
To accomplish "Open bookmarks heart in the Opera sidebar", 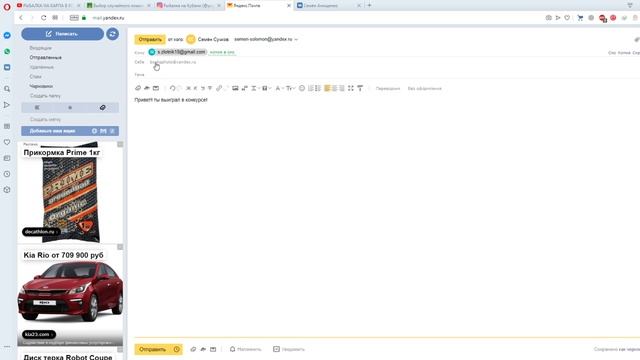I will tap(7, 142).
